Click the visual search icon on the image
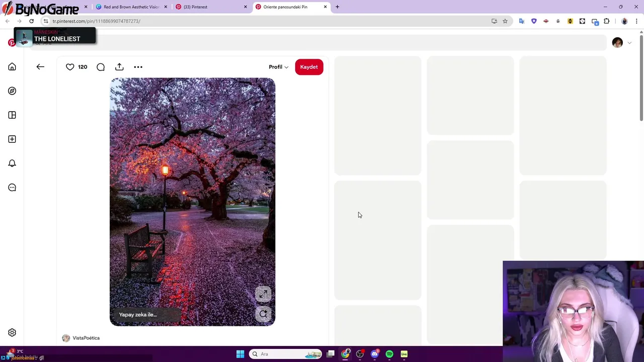The width and height of the screenshot is (644, 362). [x=263, y=314]
